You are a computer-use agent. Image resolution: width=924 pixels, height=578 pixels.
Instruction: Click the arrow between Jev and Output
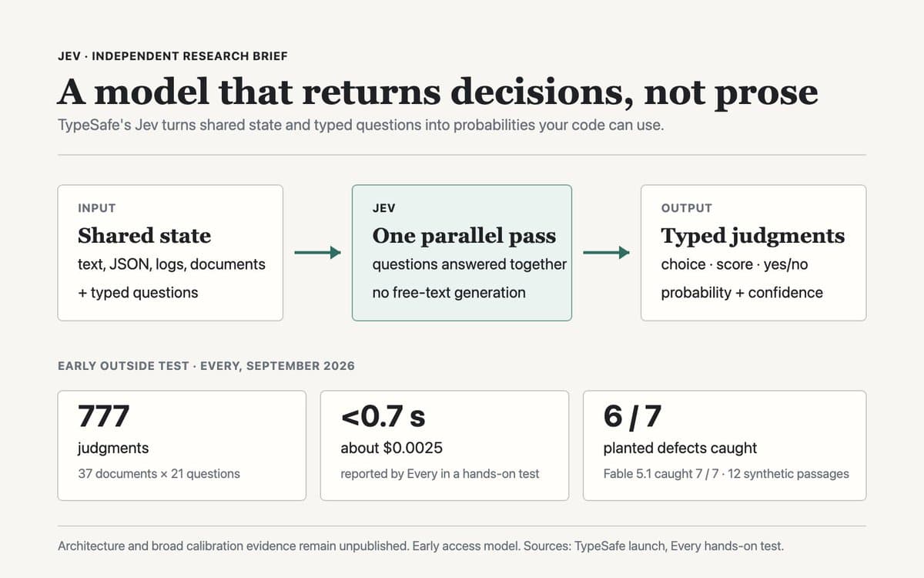pyautogui.click(x=606, y=253)
